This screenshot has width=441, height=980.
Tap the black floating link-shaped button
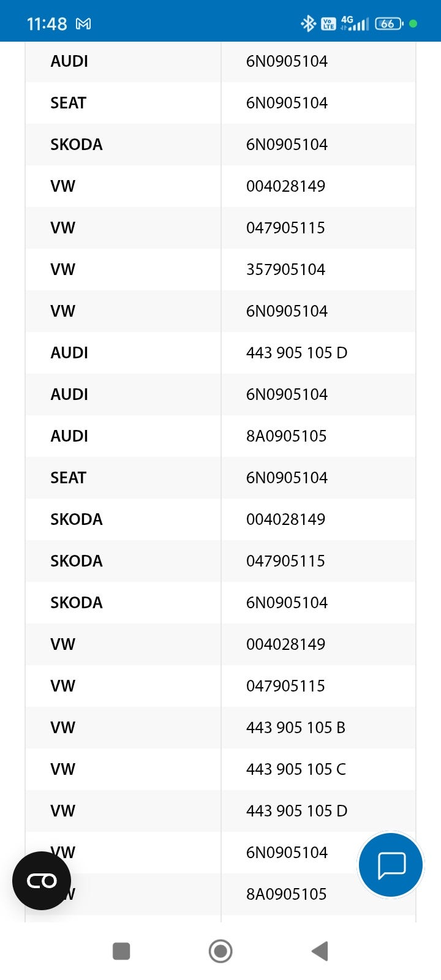42,881
